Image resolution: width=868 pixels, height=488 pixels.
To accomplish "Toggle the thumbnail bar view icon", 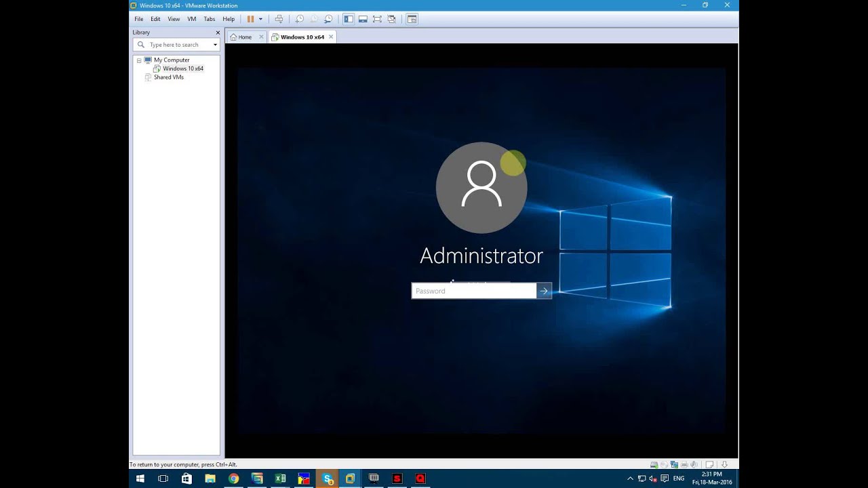I will pos(363,19).
